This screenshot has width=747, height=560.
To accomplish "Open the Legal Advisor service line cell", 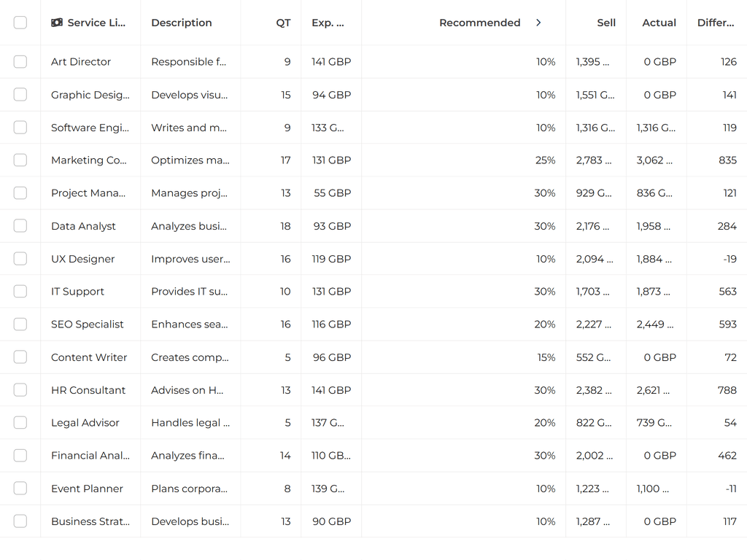I will pos(85,423).
